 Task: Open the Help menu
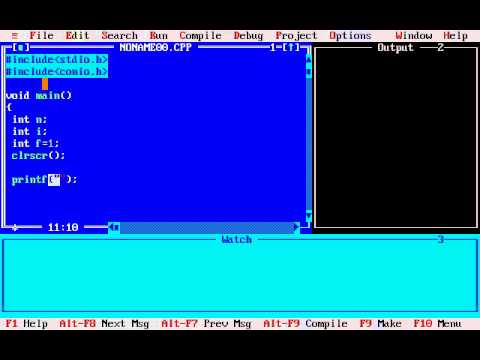point(455,35)
